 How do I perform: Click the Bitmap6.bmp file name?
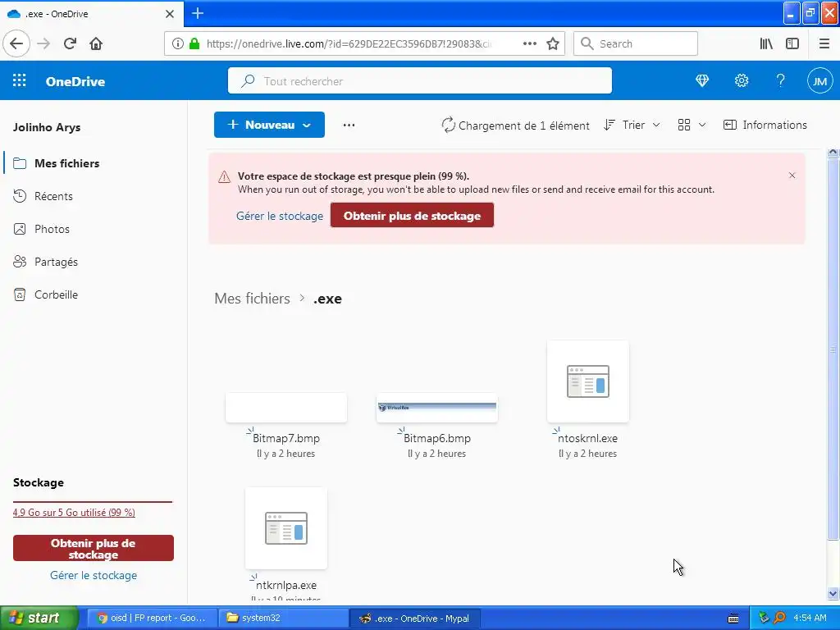click(x=436, y=438)
